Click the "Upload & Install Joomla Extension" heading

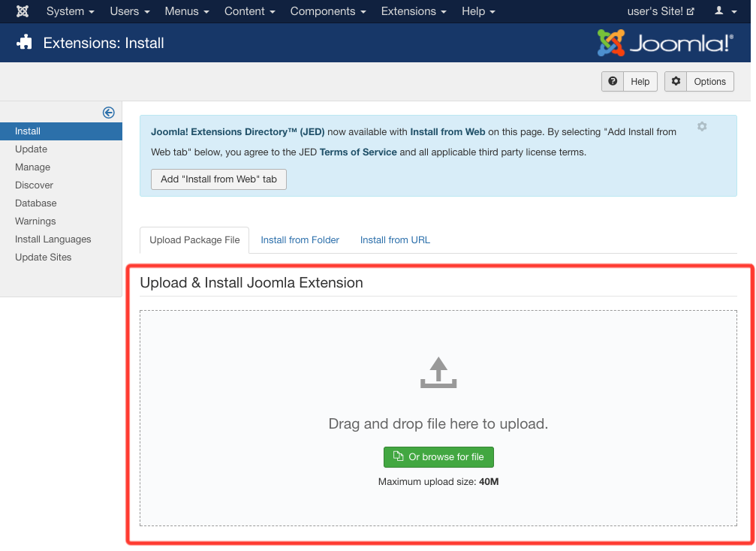251,282
